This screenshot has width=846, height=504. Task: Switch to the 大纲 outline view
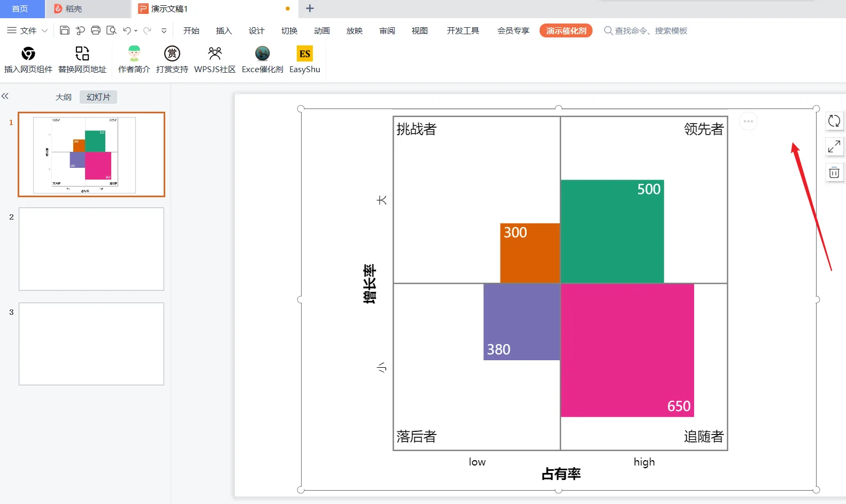click(64, 97)
